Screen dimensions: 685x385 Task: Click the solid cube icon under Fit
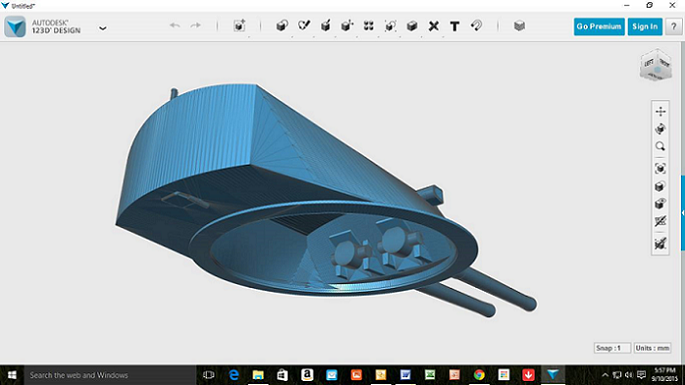coord(660,187)
